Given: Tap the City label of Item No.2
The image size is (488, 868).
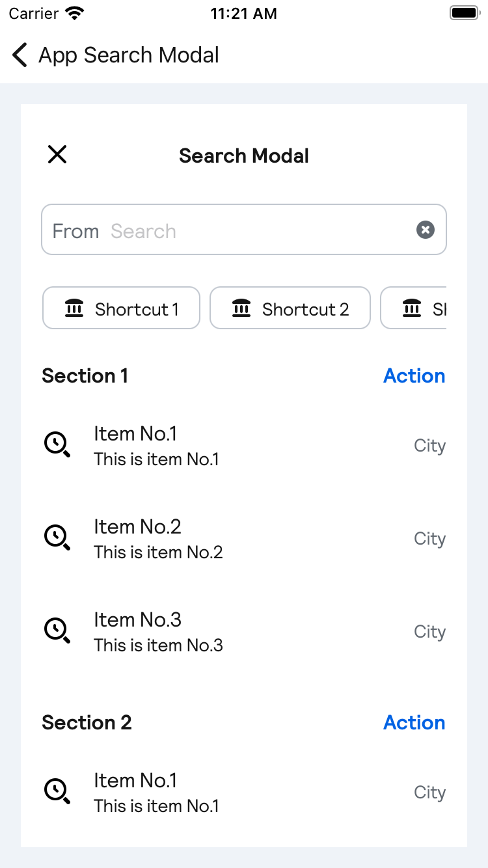Looking at the screenshot, I should click(429, 539).
